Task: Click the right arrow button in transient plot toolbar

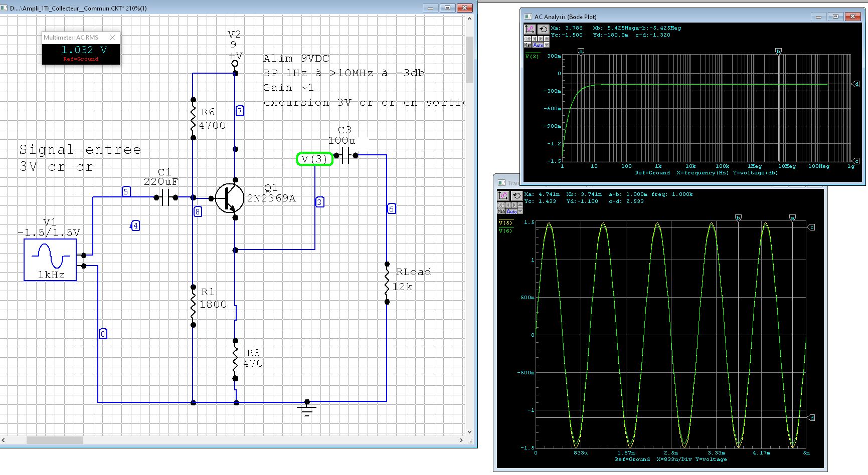Action: (514, 205)
